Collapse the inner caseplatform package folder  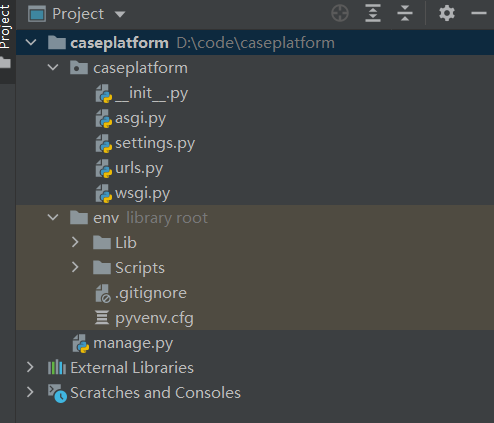click(x=53, y=68)
